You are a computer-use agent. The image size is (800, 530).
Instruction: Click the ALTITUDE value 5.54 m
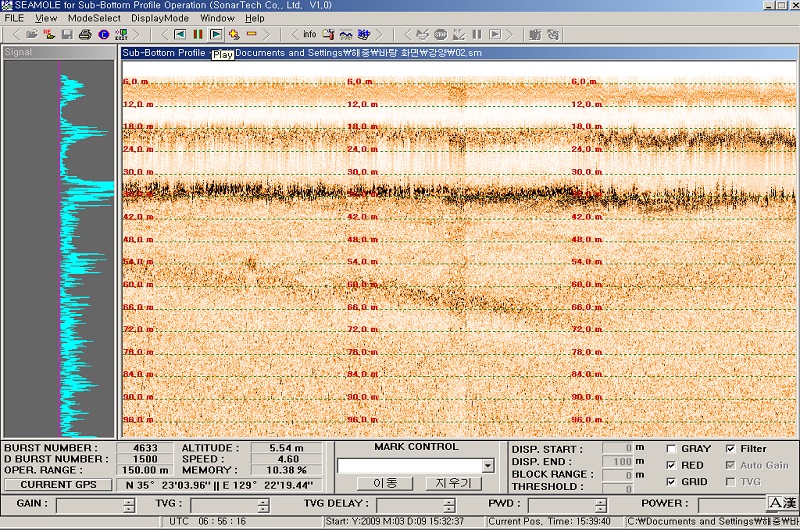pos(286,448)
